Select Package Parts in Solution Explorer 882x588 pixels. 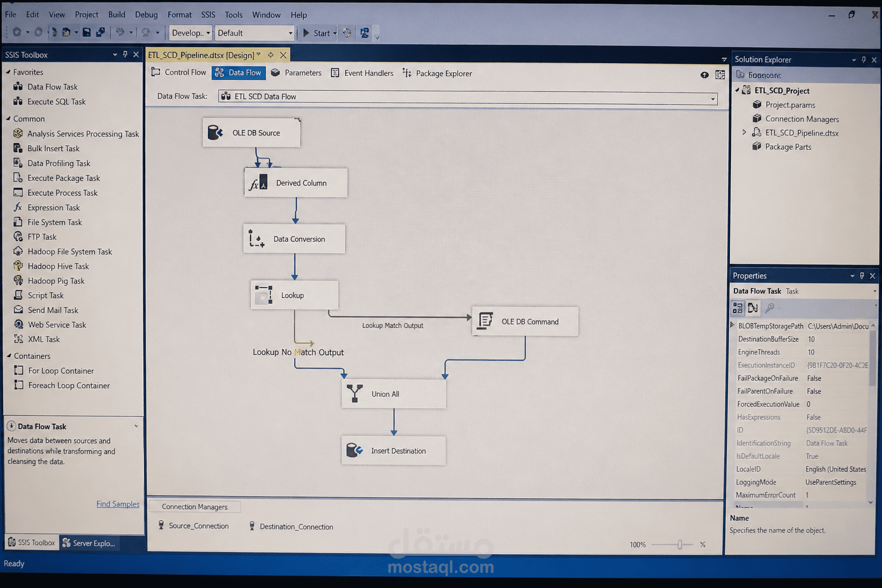pyautogui.click(x=788, y=147)
